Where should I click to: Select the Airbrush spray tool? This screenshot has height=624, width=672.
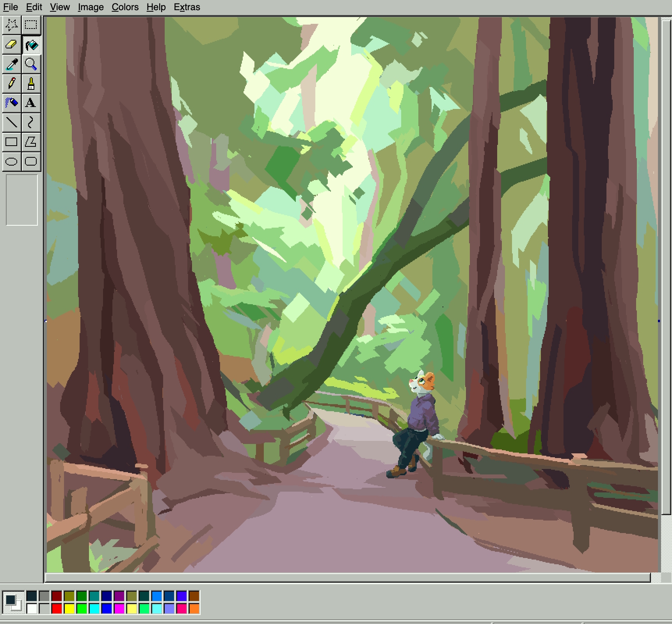click(12, 103)
